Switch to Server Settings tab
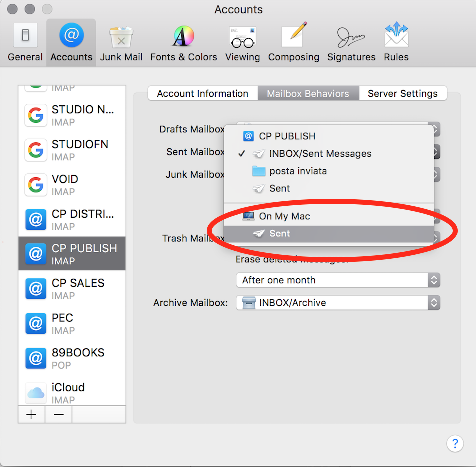Viewport: 476px width, 467px height. pos(403,93)
